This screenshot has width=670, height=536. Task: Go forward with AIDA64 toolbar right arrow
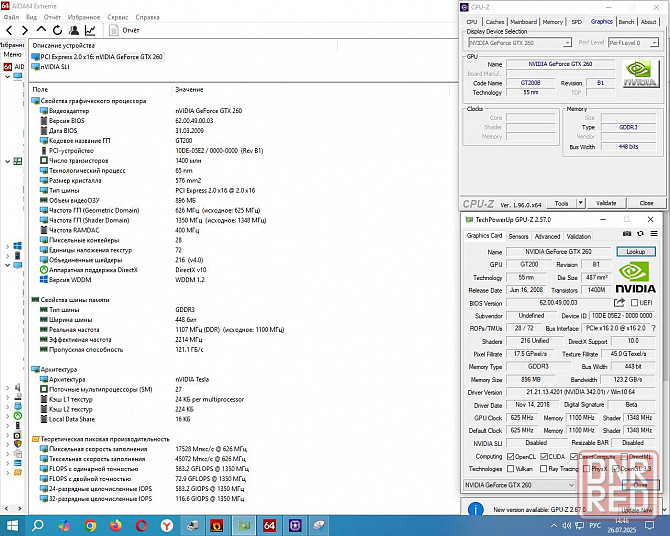[25, 30]
